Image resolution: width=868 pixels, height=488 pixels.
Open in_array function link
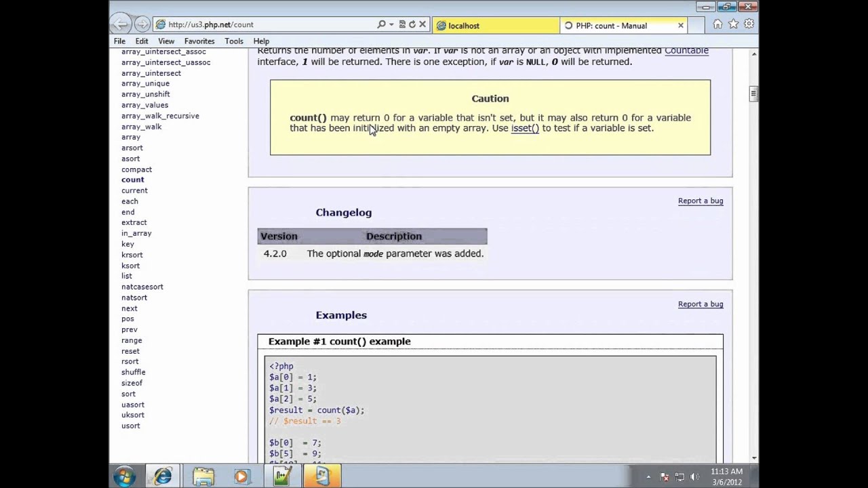[136, 233]
